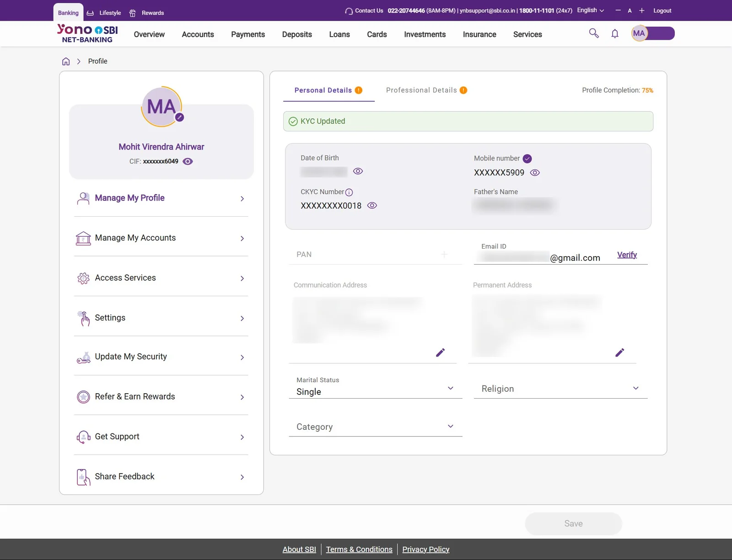Expand Settings with its chevron
Screen dimensions: 732x560
[242, 318]
